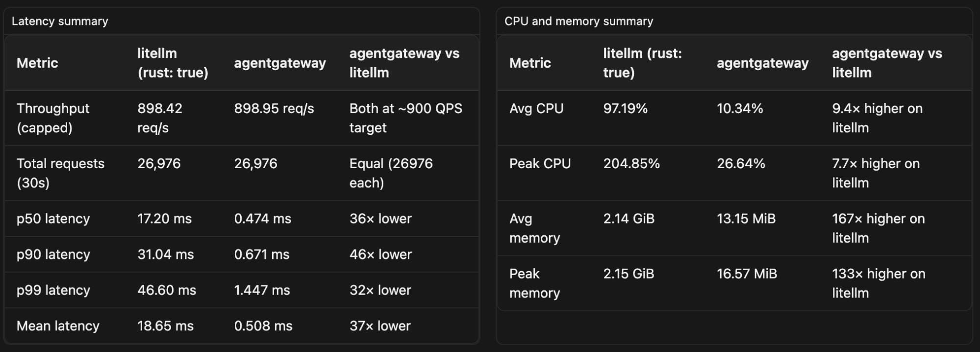Click the 898.95 req/s cell
980x352 pixels.
click(274, 108)
